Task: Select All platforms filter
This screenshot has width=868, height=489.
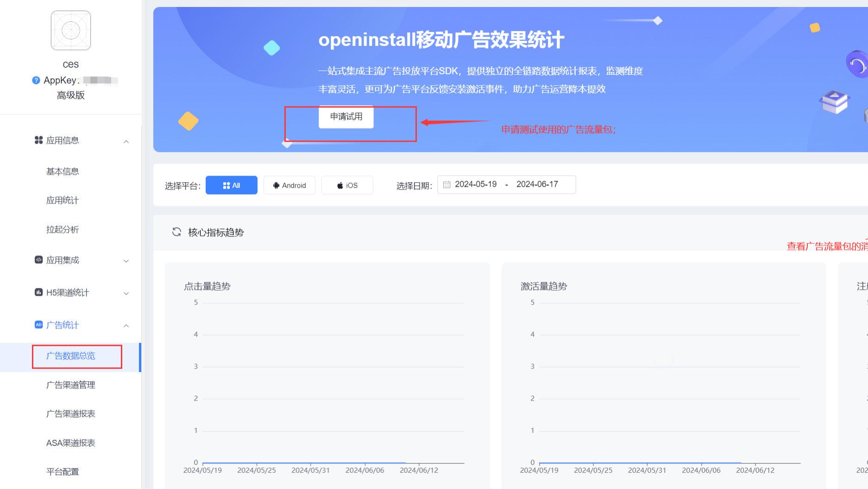Action: [x=232, y=185]
